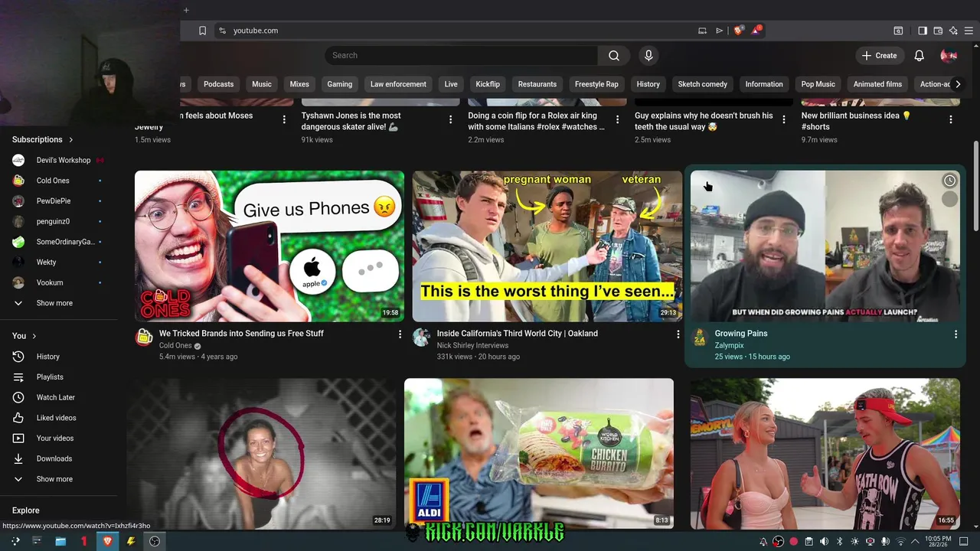The height and width of the screenshot is (551, 980).
Task: Open the Cold Ones channel avatar under video
Action: (144, 337)
